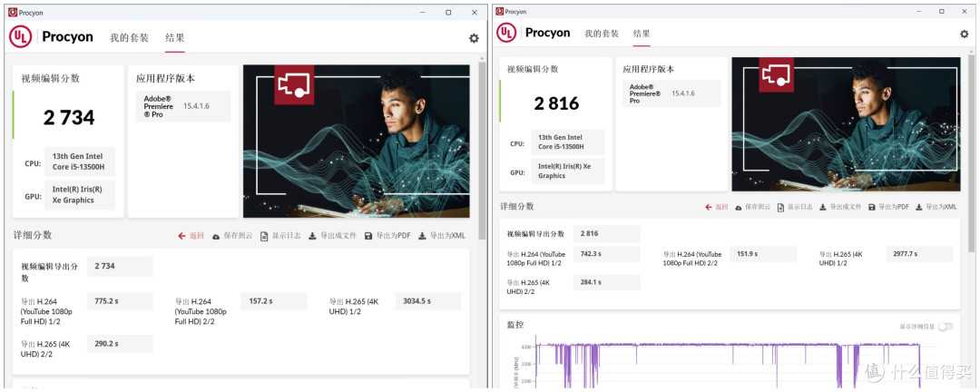This screenshot has height=392, width=980.
Task: Click video editing banner image in left window
Action: [x=357, y=142]
